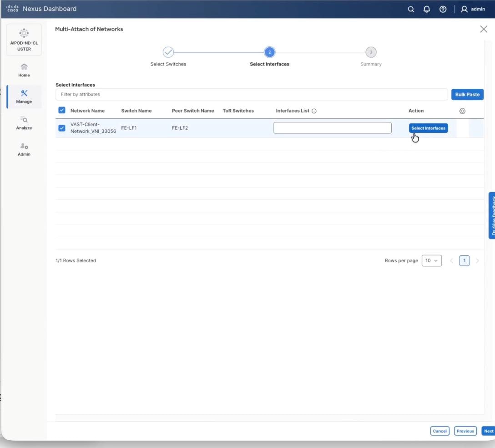Click the Select Interfaces button
This screenshot has width=495, height=448.
[428, 128]
